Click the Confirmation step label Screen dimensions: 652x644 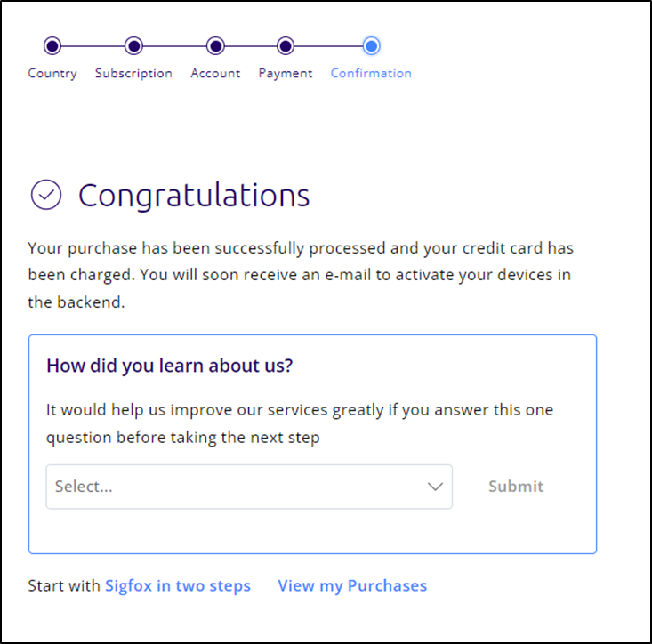pos(371,73)
